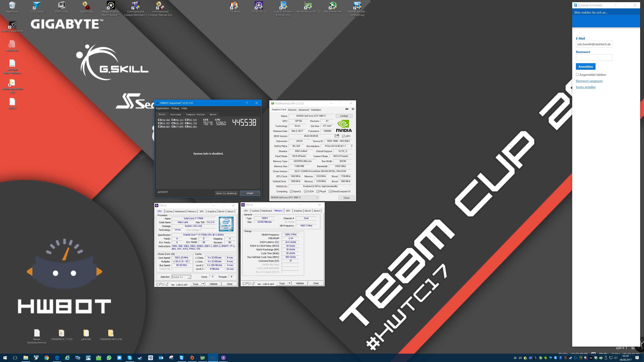Image resolution: width=644 pixels, height=362 pixels.
Task: Open the Validation tab in GPU-Z
Action: tap(316, 110)
